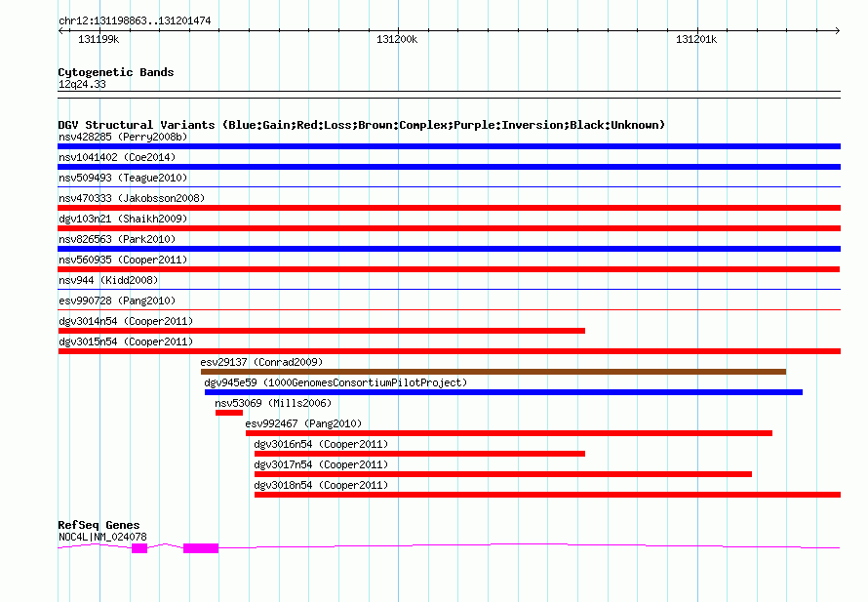This screenshot has width=868, height=602.
Task: Select the blue bar under nsv826563
Action: [449, 249]
